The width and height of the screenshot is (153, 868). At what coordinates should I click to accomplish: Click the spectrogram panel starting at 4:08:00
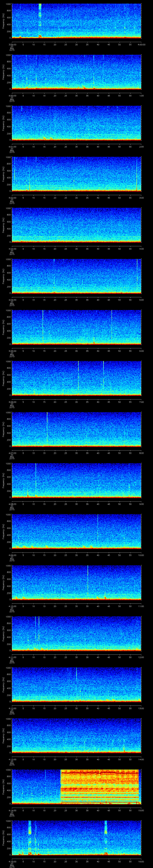(x=76, y=480)
